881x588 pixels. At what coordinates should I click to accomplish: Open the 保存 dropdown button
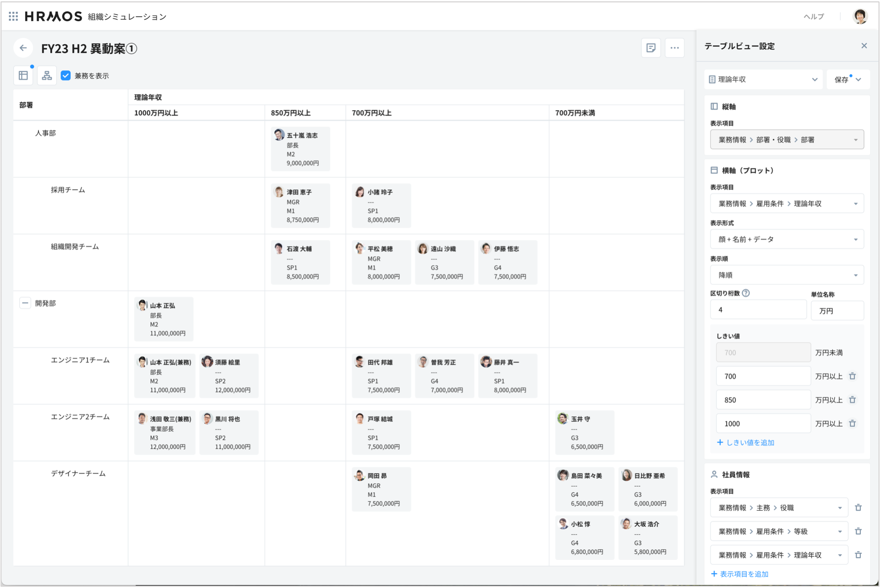pyautogui.click(x=848, y=80)
